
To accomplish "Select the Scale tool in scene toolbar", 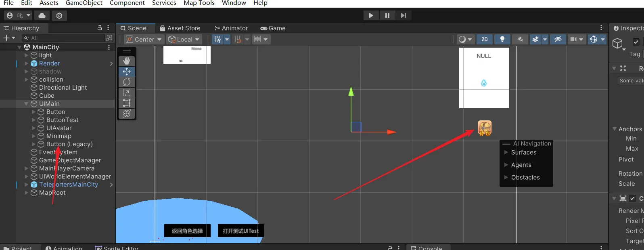I will [x=127, y=92].
